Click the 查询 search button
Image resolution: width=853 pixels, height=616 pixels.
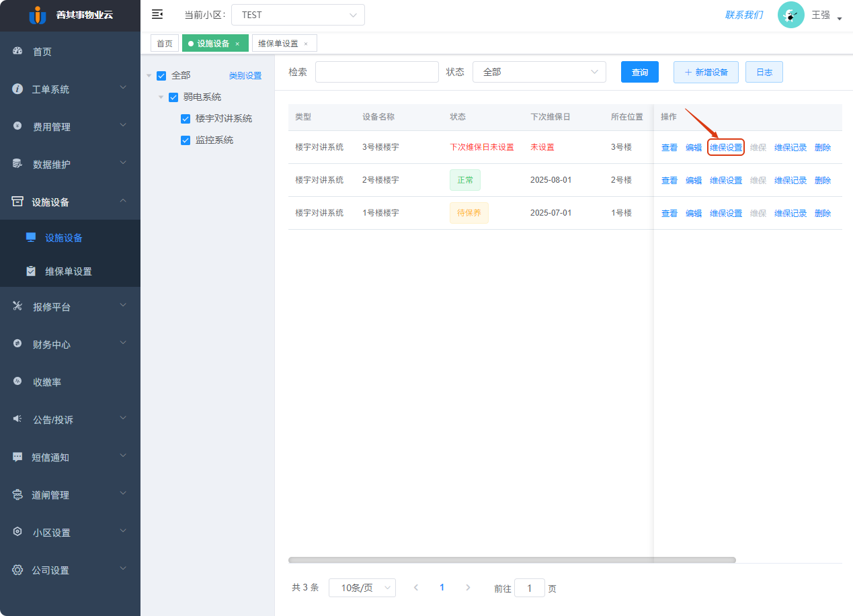click(x=639, y=71)
